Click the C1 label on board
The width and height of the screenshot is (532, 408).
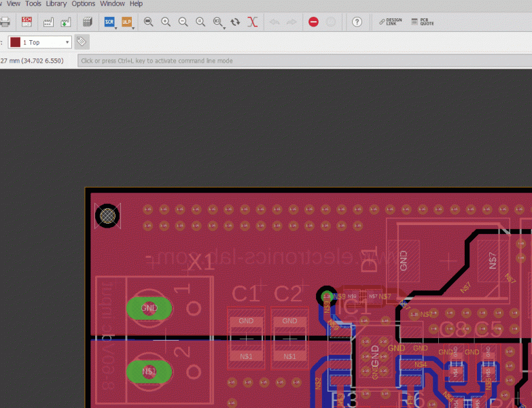pyautogui.click(x=245, y=294)
